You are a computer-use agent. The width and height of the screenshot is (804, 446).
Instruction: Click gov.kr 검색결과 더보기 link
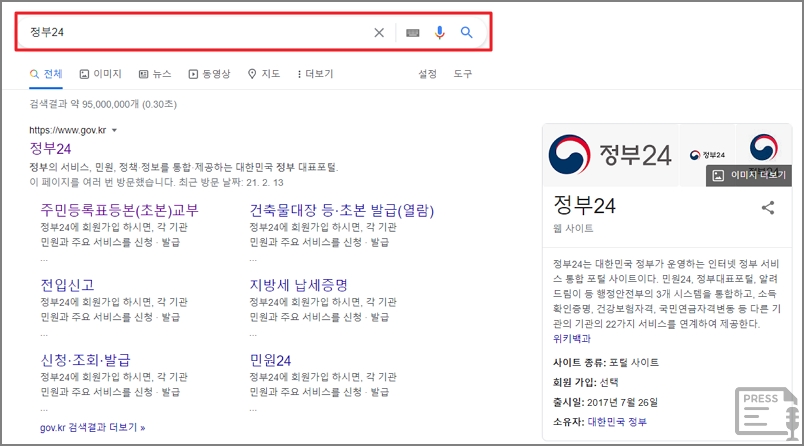92,428
